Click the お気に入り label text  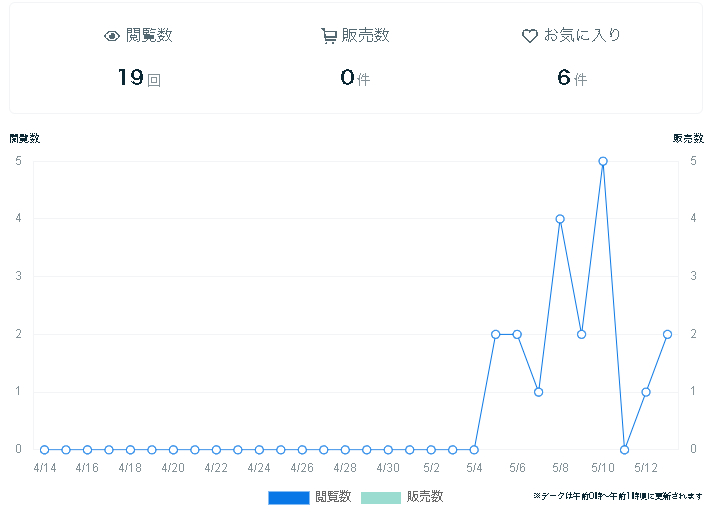click(x=582, y=36)
